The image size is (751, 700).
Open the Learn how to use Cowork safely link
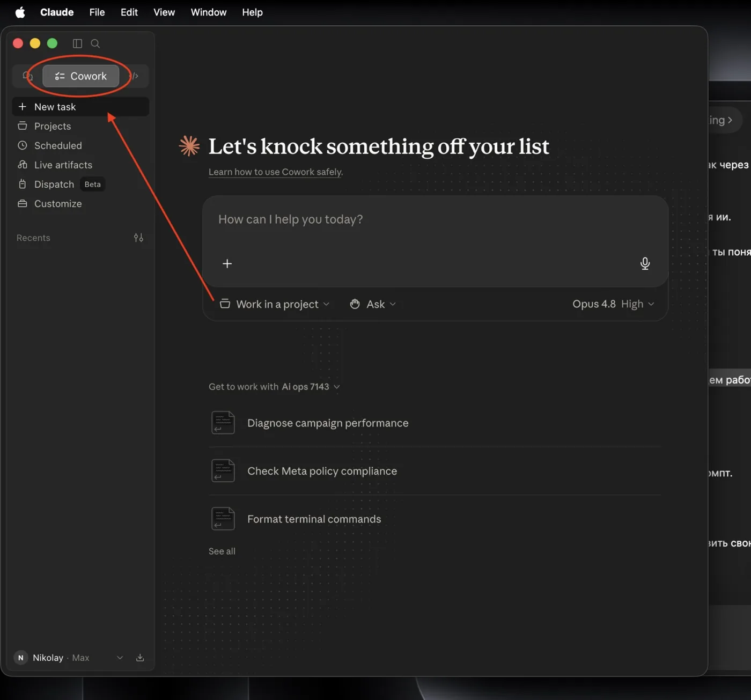(276, 172)
